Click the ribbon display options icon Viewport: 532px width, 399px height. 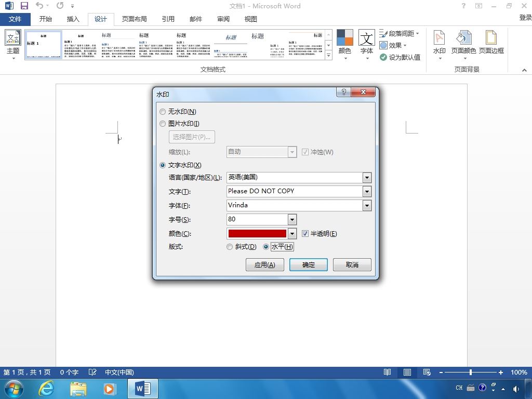(478, 6)
